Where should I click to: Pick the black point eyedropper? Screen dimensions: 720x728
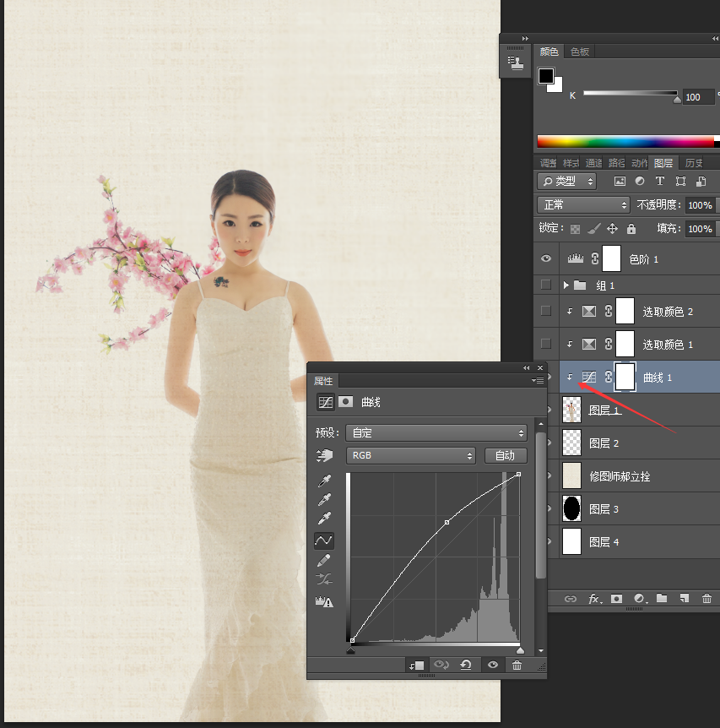[324, 481]
